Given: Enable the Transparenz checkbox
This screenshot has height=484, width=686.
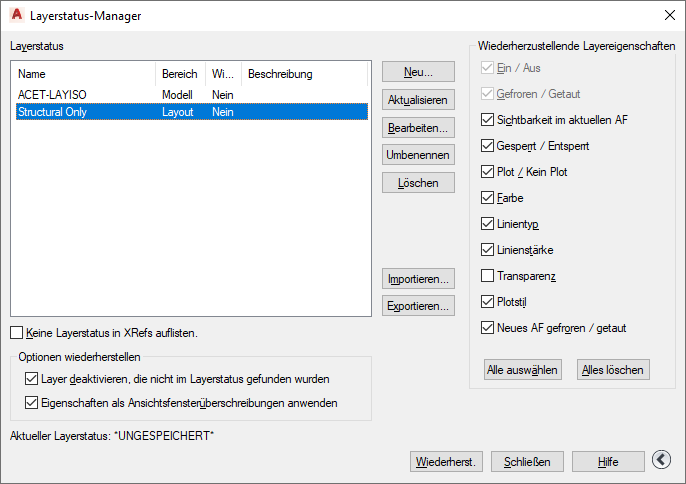Looking at the screenshot, I should [487, 276].
